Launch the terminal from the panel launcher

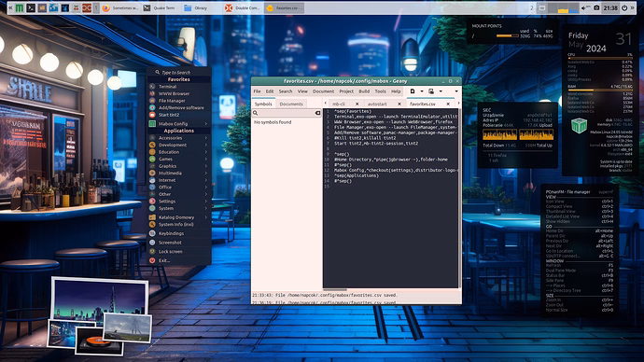click(x=31, y=7)
